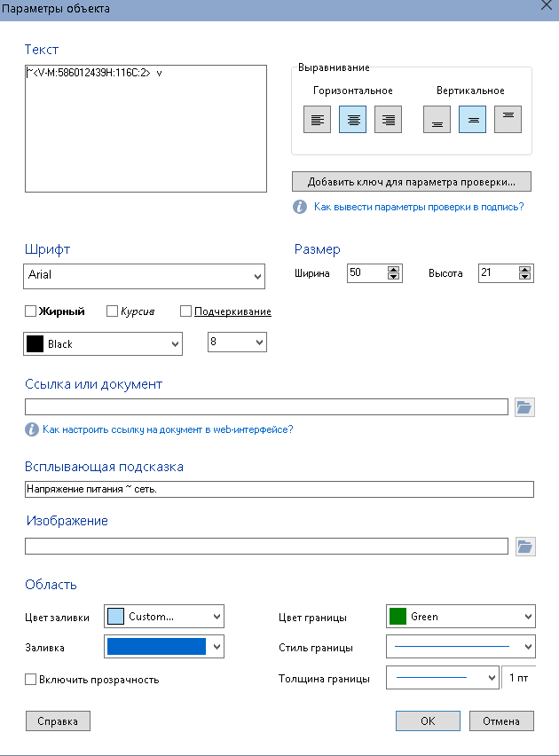Open the Arial font dropdown
Viewport: 559px width, 756px height.
(144, 276)
